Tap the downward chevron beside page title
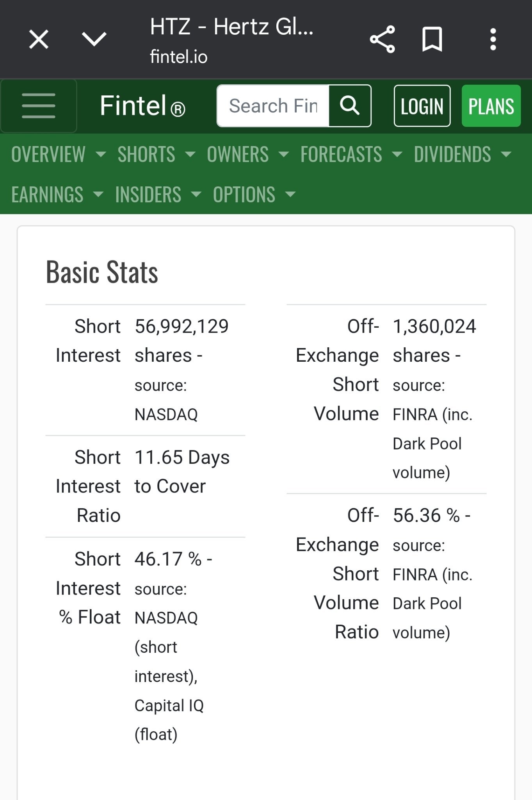The width and height of the screenshot is (532, 800). tap(94, 39)
